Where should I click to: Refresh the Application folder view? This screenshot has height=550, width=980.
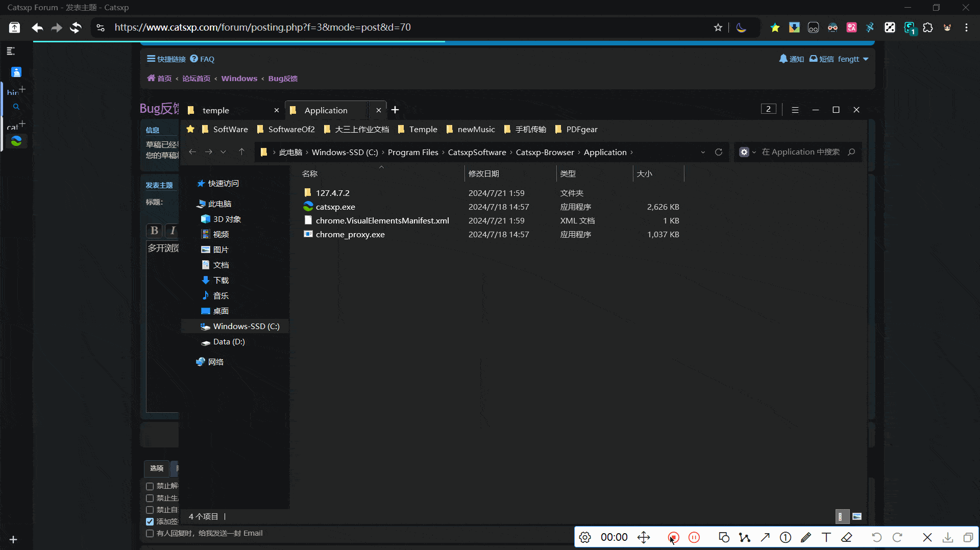(x=719, y=152)
